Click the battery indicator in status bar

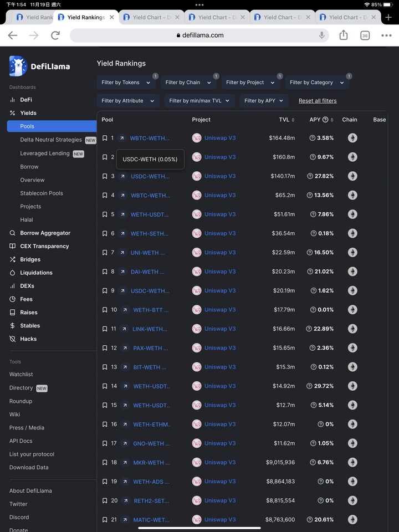(388, 5)
